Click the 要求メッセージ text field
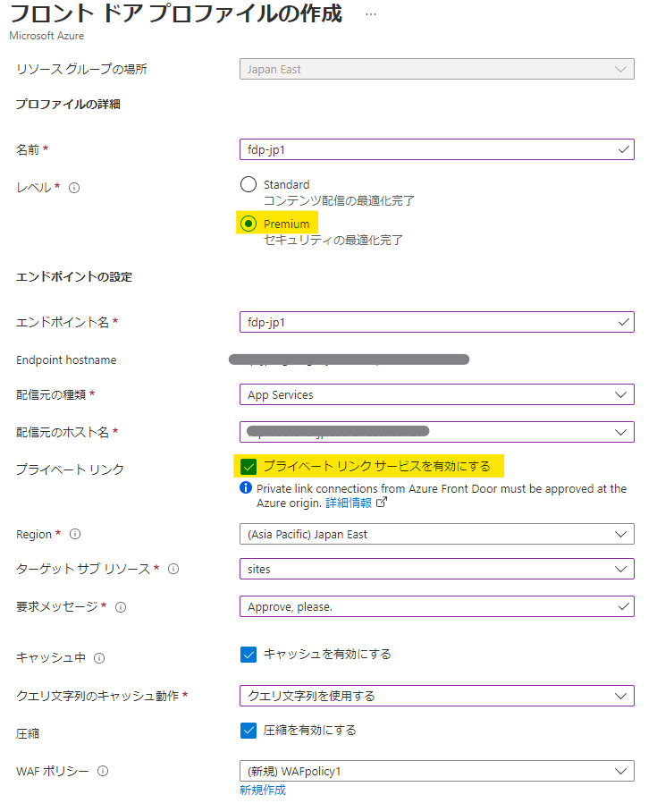This screenshot has width=657, height=812. coord(429,606)
